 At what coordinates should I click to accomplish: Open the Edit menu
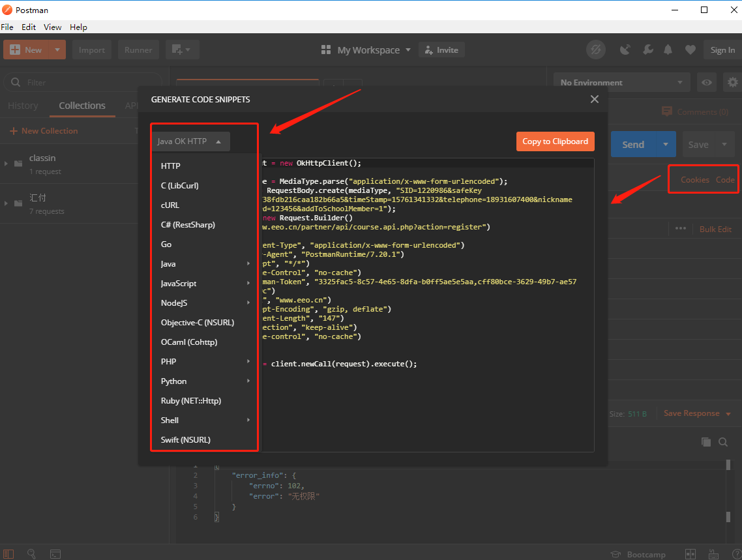coord(29,27)
